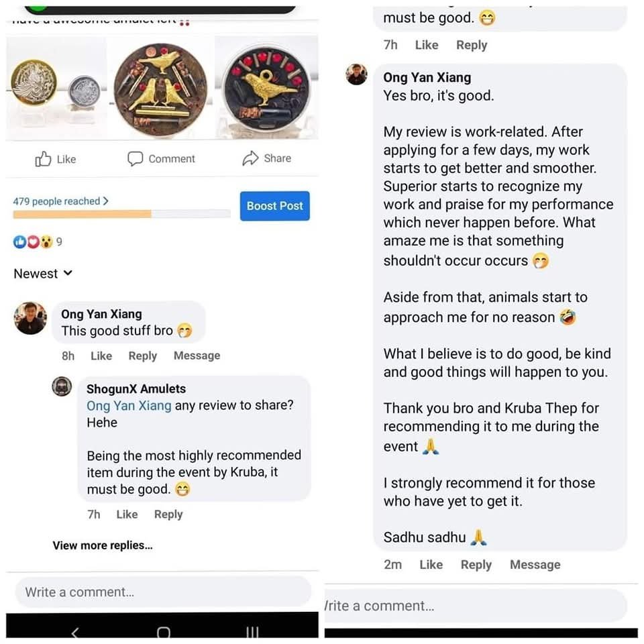
Task: Click the tagged Ong Yan Xiang name link
Action: pos(129,406)
